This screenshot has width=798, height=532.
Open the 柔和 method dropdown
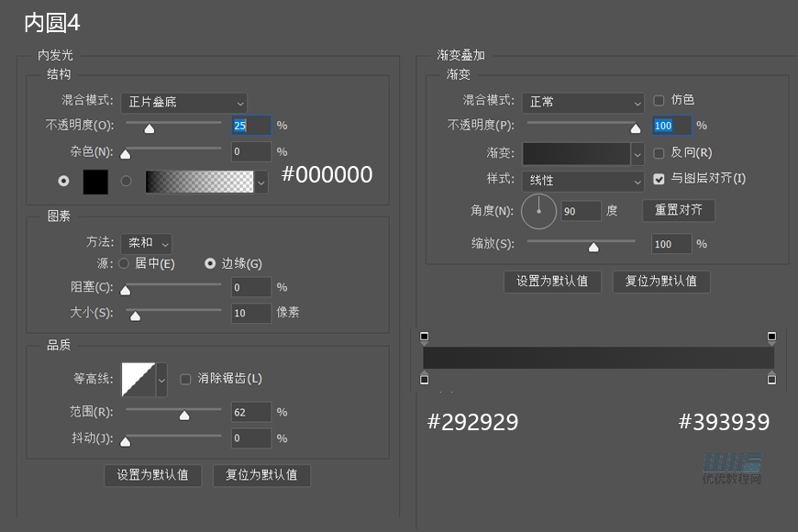[145, 243]
